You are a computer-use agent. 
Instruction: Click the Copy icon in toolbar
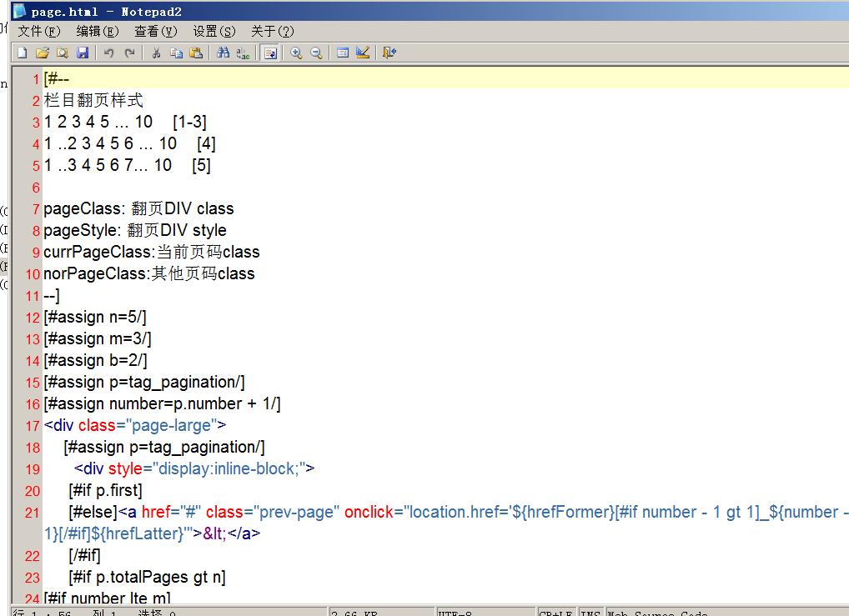pos(176,53)
